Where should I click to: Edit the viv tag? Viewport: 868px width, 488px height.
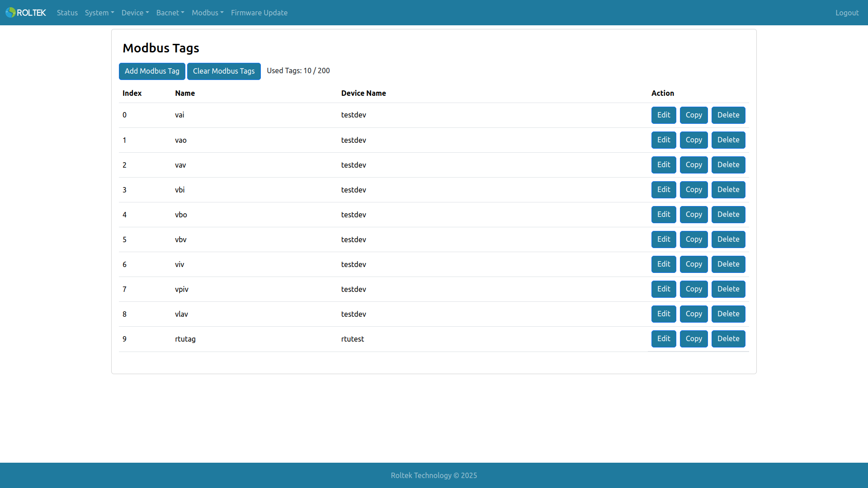tap(664, 264)
